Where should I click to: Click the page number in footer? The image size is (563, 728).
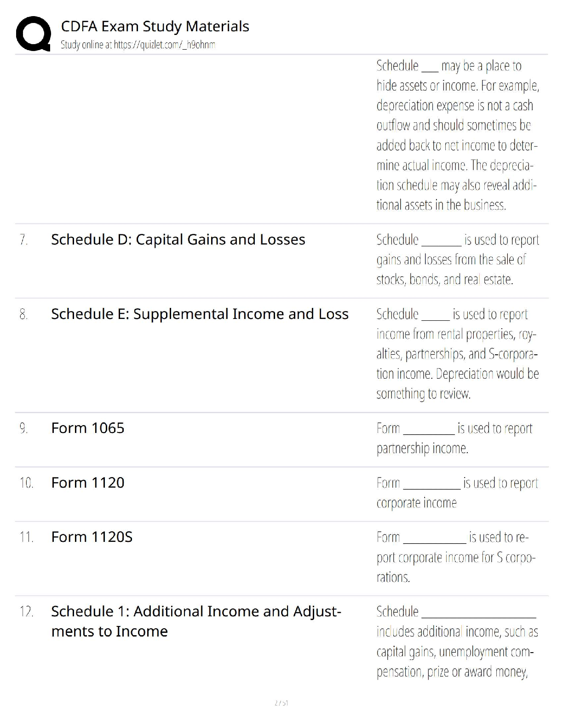coord(281,703)
